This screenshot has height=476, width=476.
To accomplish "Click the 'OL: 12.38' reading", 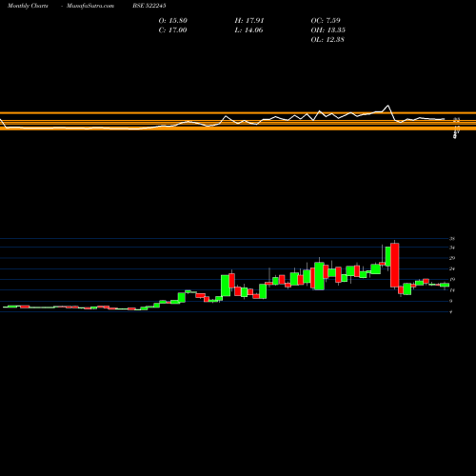I will tap(327, 40).
